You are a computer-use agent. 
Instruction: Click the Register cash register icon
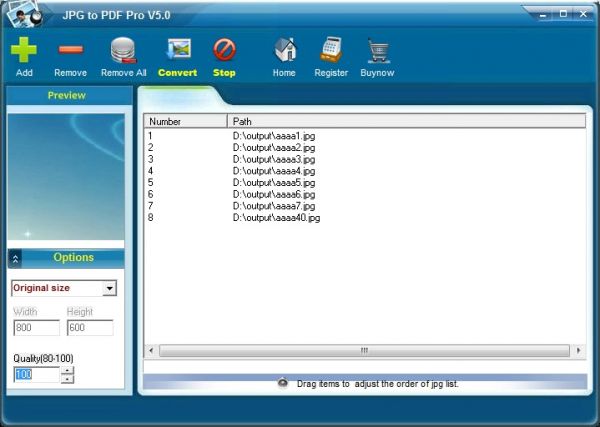point(331,50)
